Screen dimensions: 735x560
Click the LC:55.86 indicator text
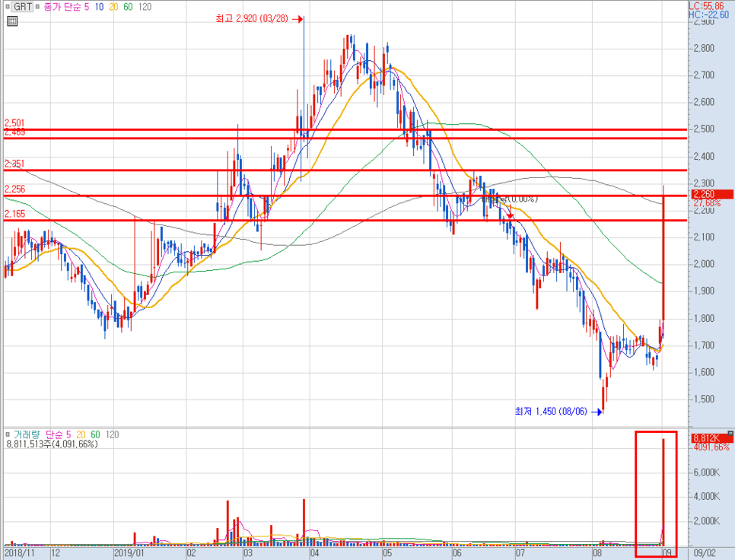click(706, 6)
